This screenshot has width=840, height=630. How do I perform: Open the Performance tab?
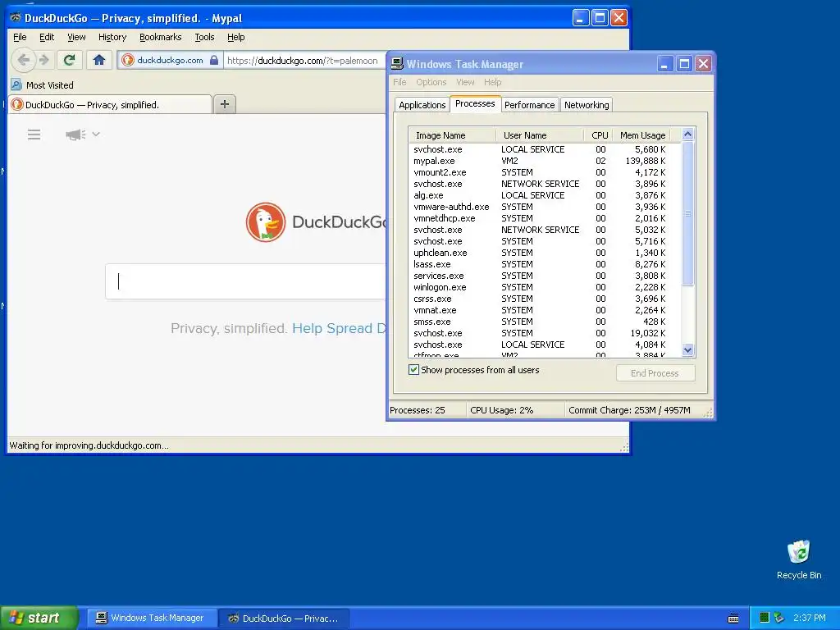click(529, 105)
